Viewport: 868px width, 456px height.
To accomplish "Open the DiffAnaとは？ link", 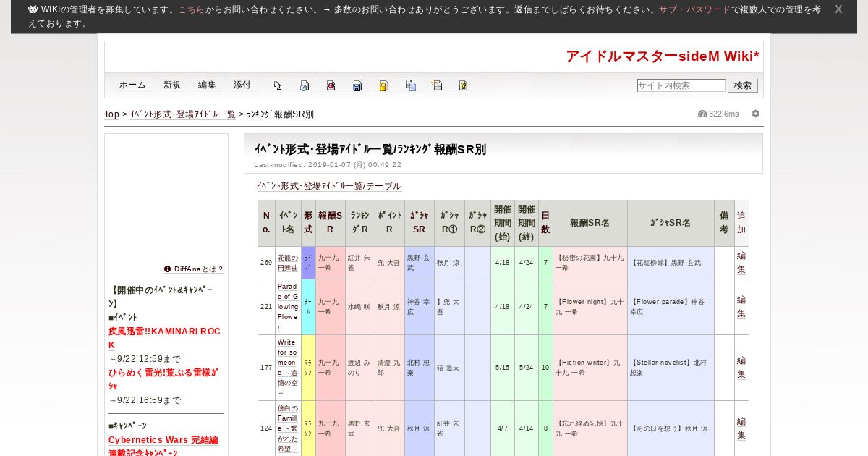I will coord(199,269).
